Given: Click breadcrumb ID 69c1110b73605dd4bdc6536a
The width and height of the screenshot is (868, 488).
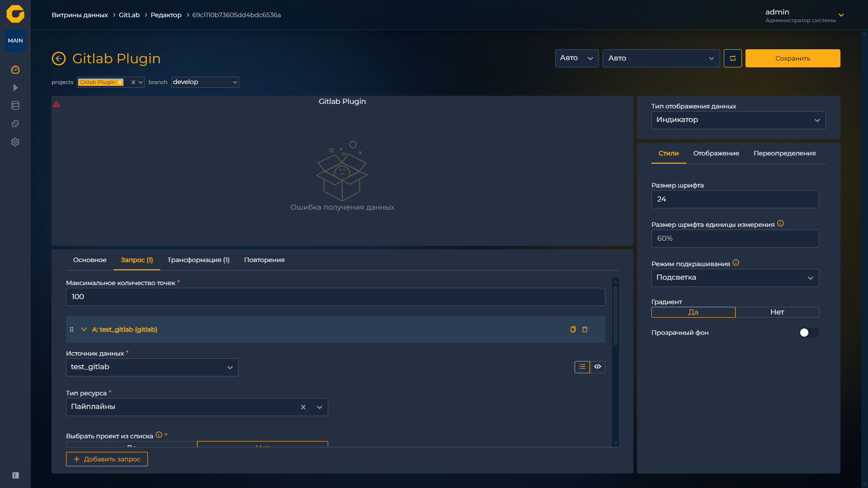Looking at the screenshot, I should pos(236,15).
